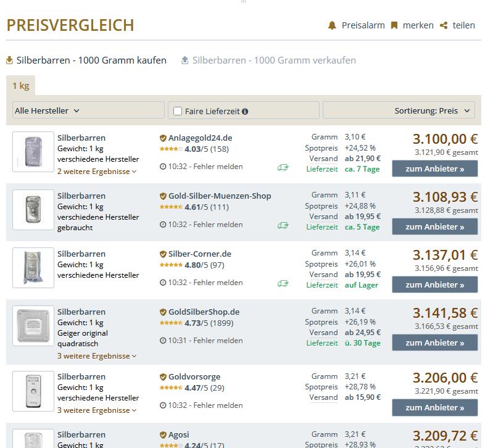Screen dimensions: 501x448
Task: Click the Geiger square silver bar thumbnail
Action: [x=33, y=325]
